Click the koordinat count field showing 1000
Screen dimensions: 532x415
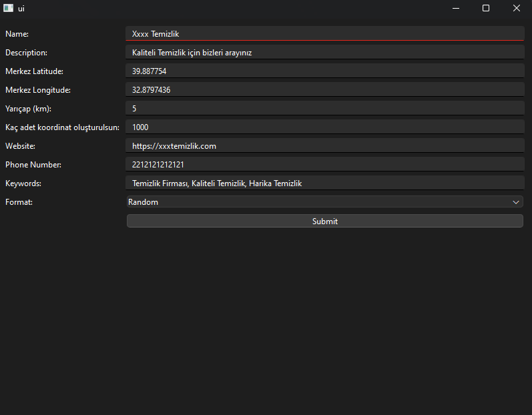[x=325, y=127]
